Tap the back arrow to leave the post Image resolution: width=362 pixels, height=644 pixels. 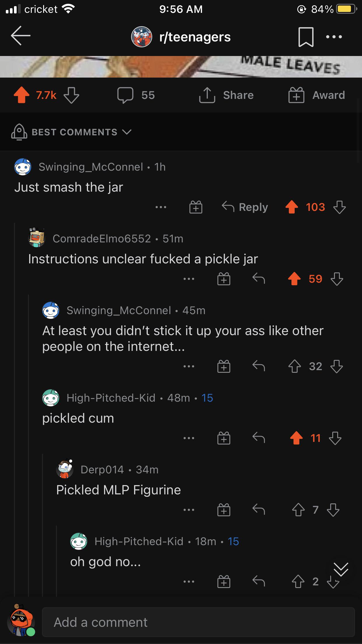coord(21,36)
